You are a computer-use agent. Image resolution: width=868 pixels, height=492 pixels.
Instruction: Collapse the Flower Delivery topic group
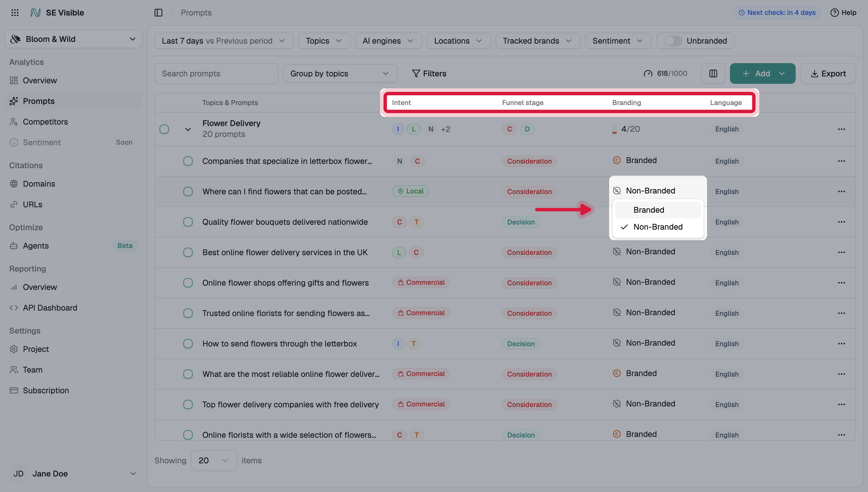[188, 129]
